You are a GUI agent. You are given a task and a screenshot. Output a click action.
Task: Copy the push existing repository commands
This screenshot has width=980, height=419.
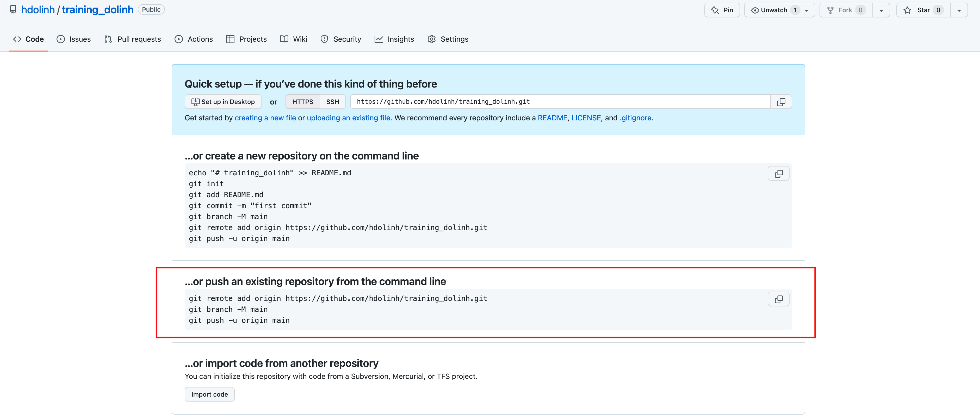(x=778, y=299)
